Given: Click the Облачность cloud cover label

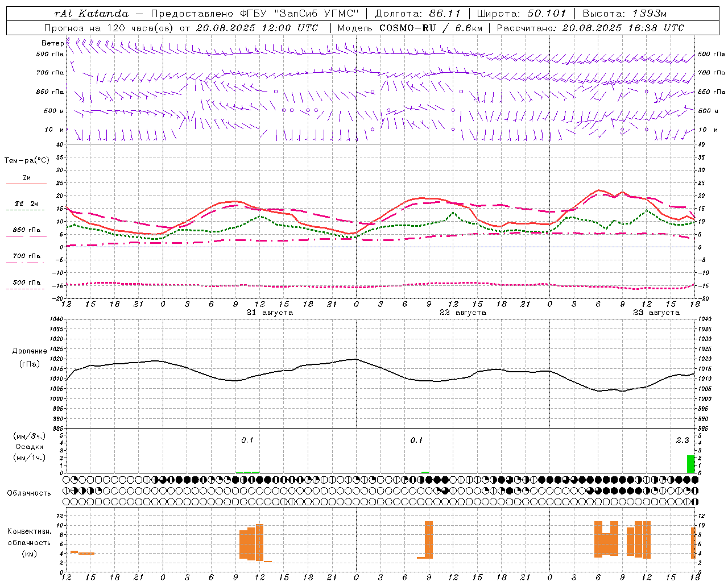Looking at the screenshot, I should [29, 493].
